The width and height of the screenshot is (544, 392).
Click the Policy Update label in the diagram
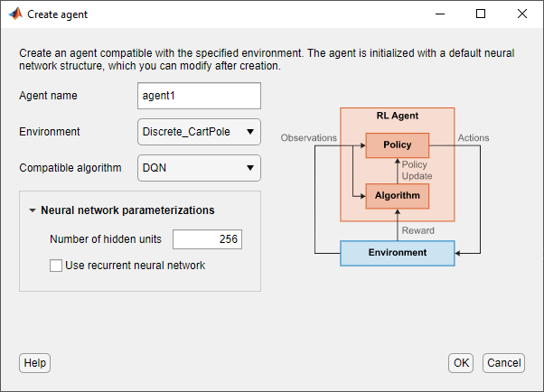click(x=416, y=170)
